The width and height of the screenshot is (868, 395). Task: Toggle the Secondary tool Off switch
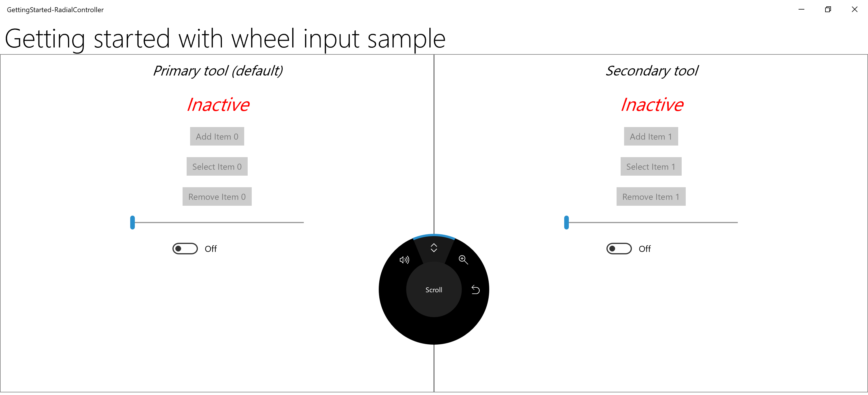(619, 248)
